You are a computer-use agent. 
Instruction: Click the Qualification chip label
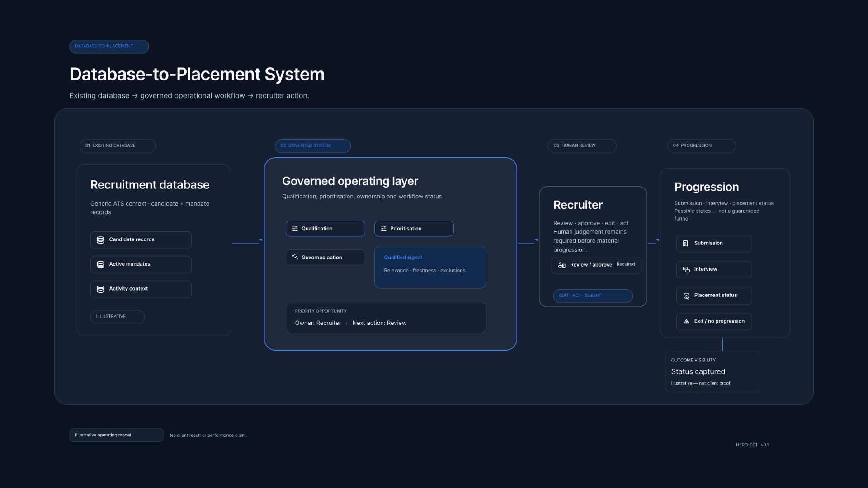(x=317, y=229)
